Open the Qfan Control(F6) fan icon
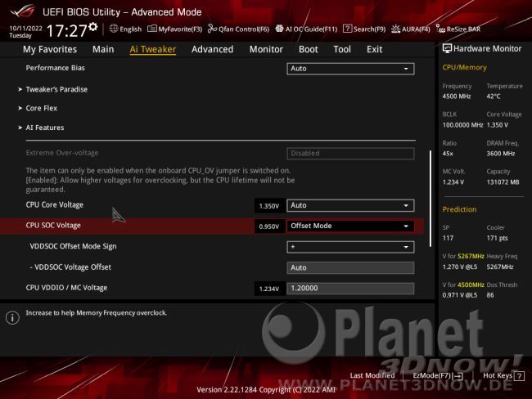This screenshot has height=399, width=532. (x=212, y=29)
